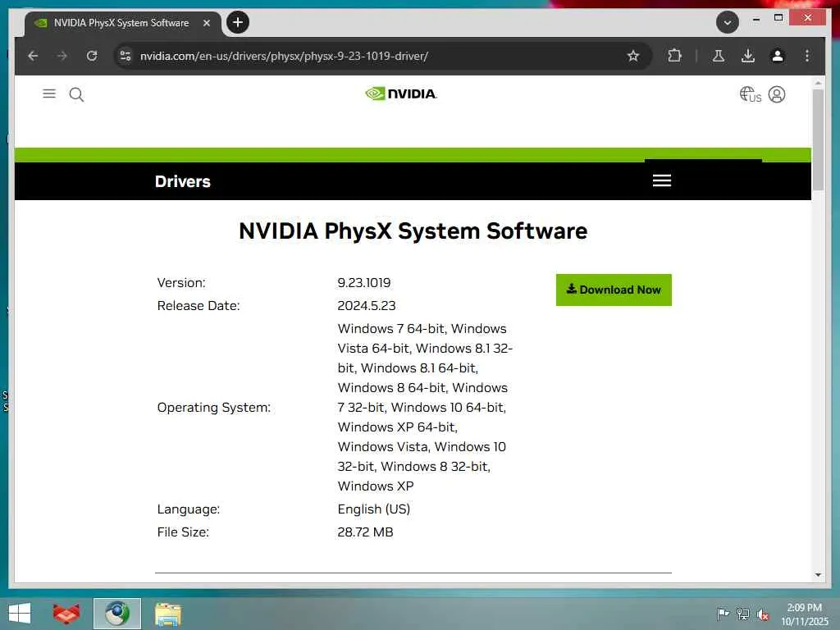Open a new browser tab
The height and width of the screenshot is (630, 840).
[238, 22]
